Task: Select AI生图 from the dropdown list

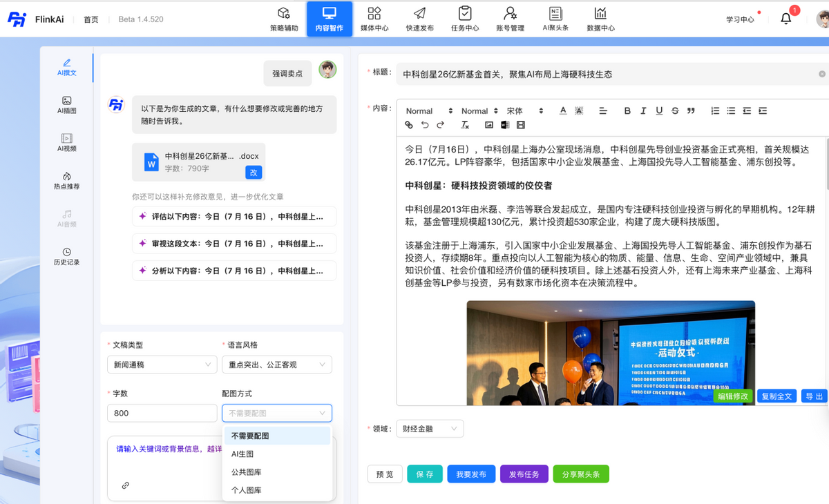Action: pos(243,454)
